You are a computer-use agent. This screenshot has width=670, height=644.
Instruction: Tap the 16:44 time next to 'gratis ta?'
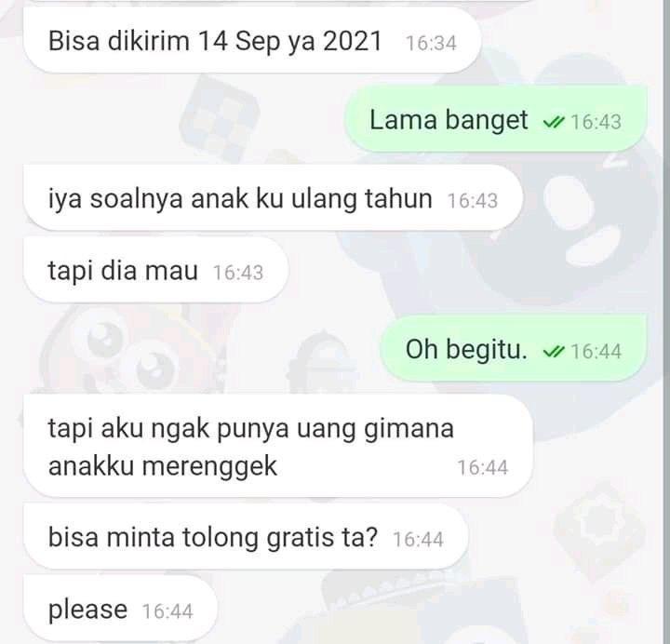click(418, 539)
